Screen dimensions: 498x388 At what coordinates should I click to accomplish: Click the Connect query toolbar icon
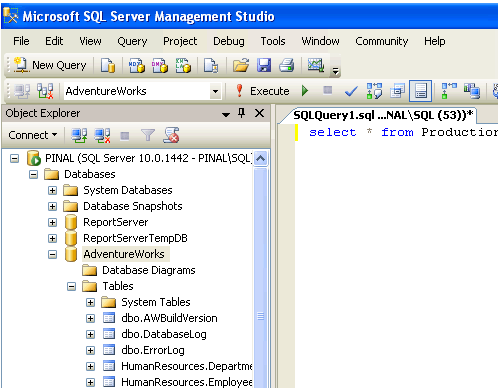coord(22,91)
